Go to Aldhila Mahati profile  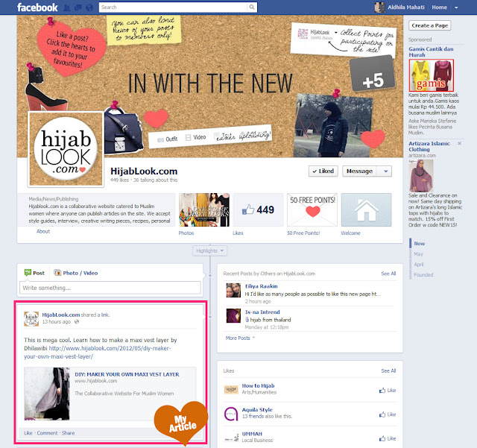pos(405,7)
